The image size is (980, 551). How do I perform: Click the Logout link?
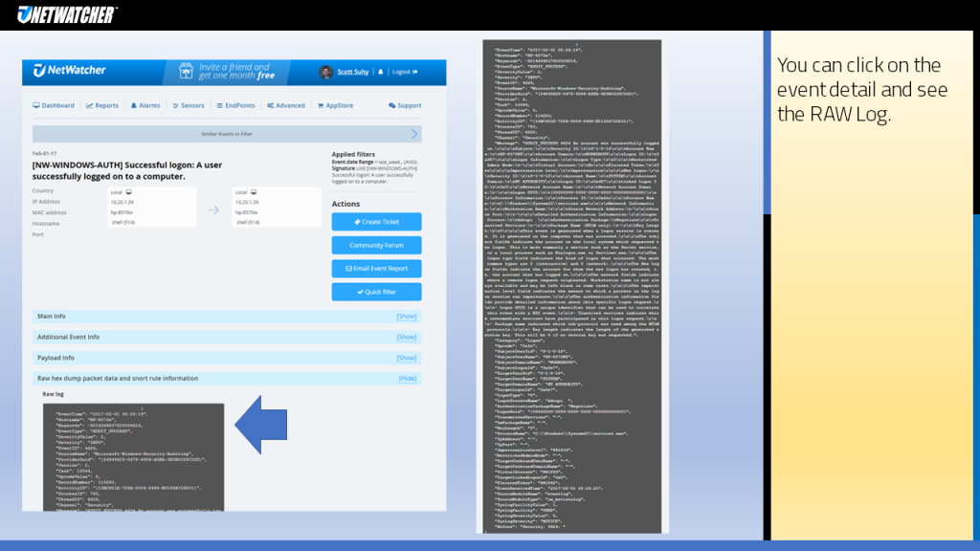403,72
